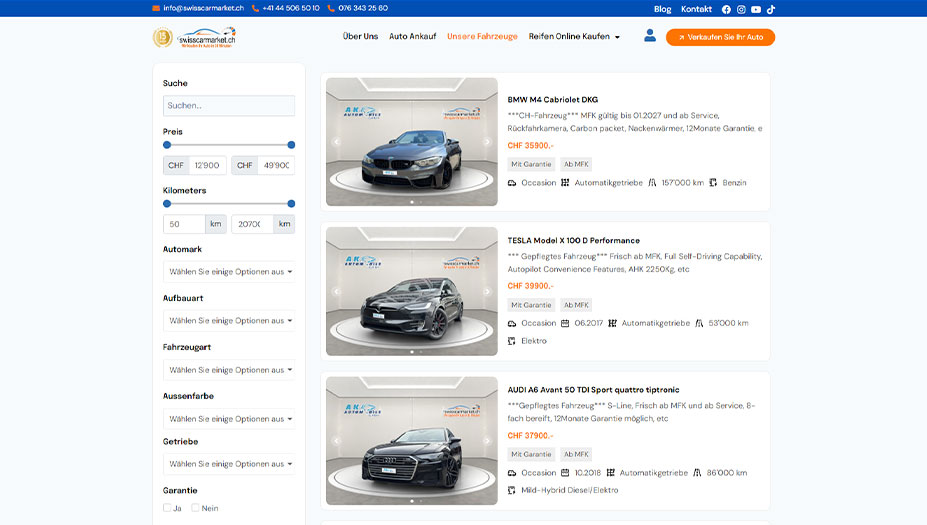Check the Garantie Ja checkbox
The width and height of the screenshot is (927, 525).
point(167,508)
